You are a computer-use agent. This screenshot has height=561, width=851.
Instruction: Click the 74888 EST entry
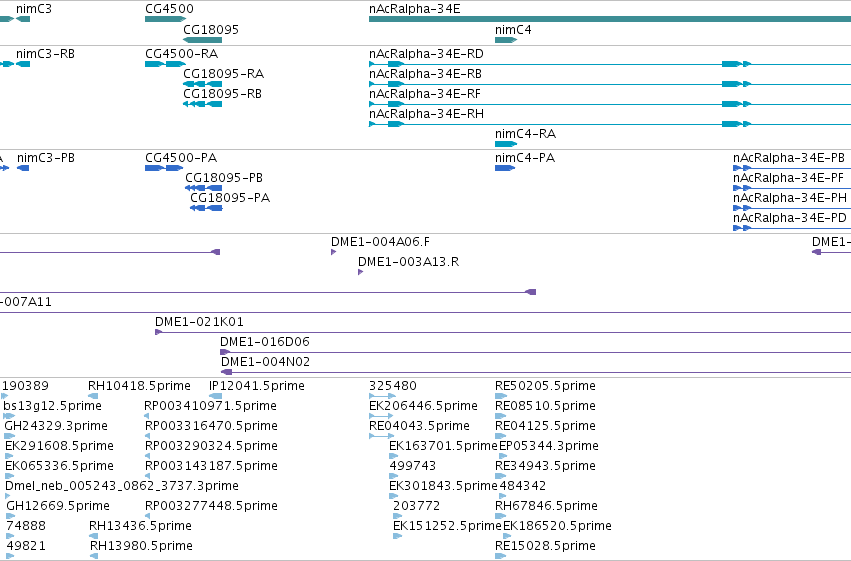(26, 526)
